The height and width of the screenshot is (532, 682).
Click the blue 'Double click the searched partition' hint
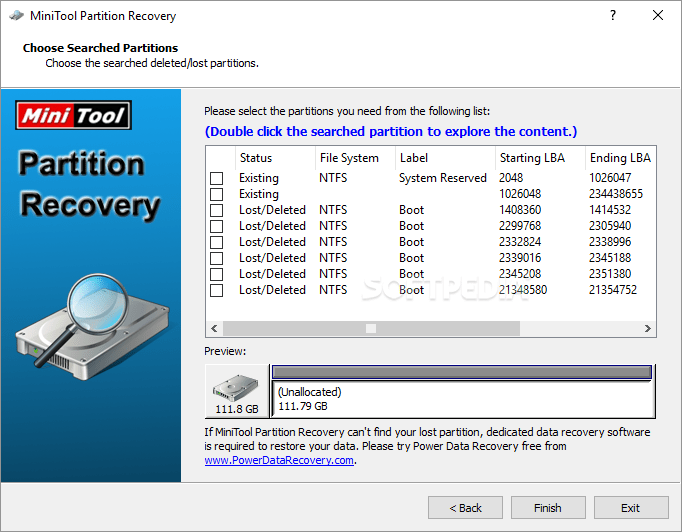tap(391, 131)
